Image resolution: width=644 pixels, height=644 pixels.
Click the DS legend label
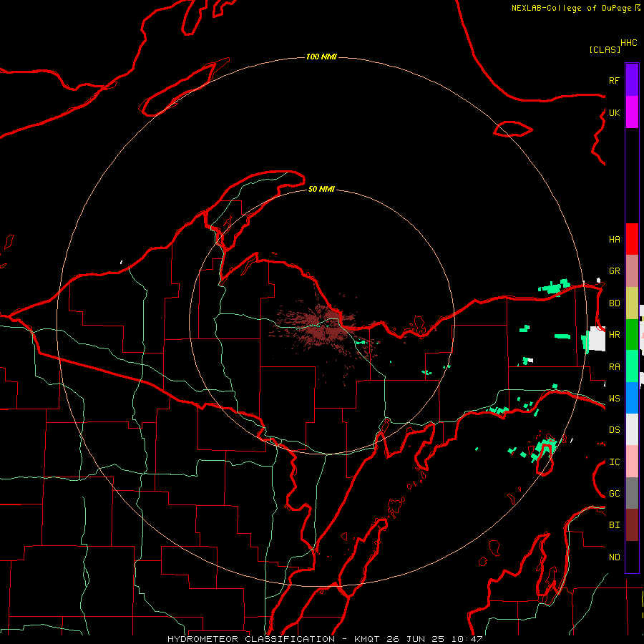pyautogui.click(x=614, y=430)
